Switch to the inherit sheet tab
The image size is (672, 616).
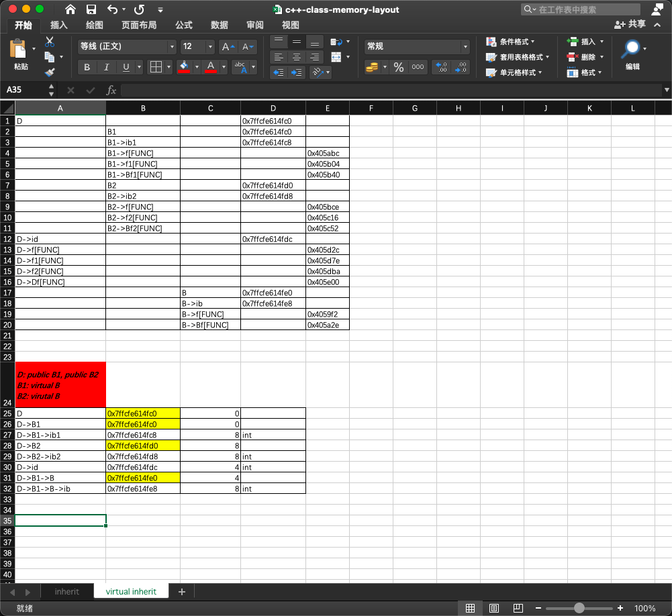(x=67, y=592)
